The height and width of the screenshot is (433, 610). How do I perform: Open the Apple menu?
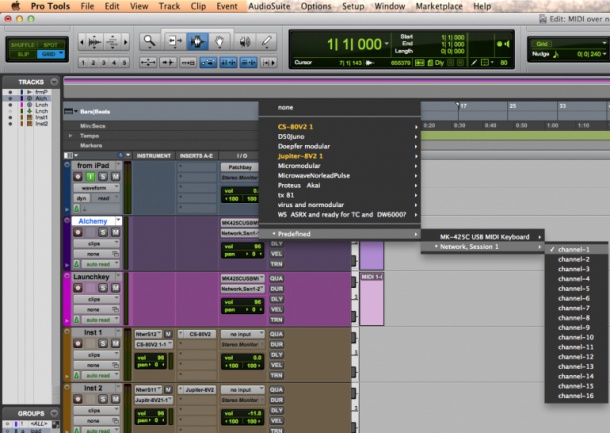pos(16,6)
